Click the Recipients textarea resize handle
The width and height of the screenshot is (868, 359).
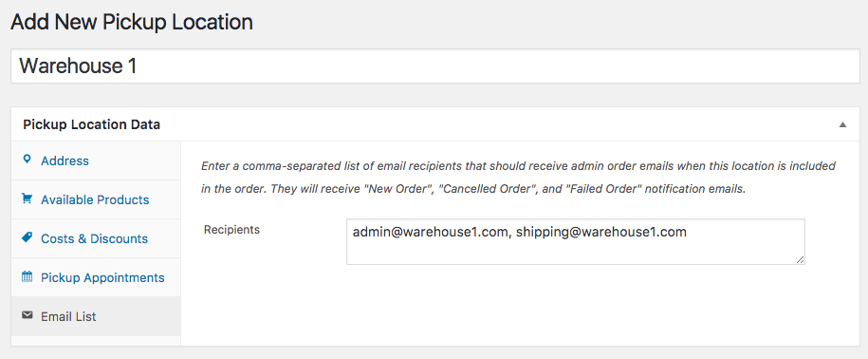coord(801,260)
